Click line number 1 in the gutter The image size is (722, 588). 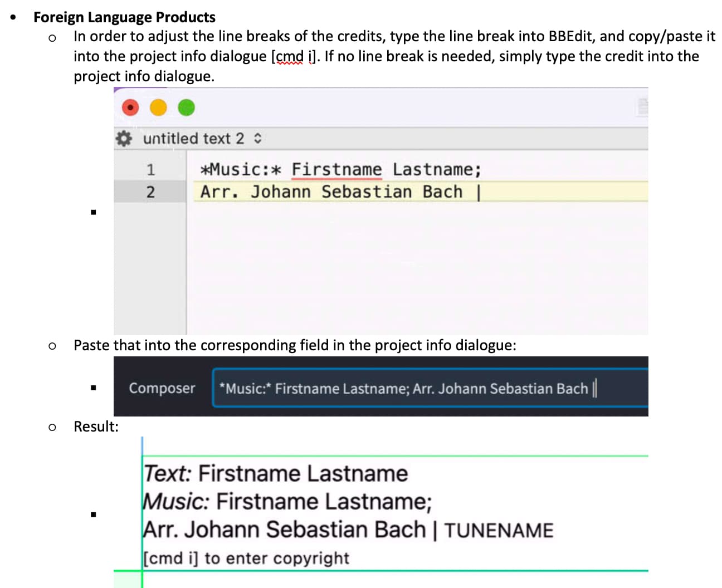[x=150, y=169]
